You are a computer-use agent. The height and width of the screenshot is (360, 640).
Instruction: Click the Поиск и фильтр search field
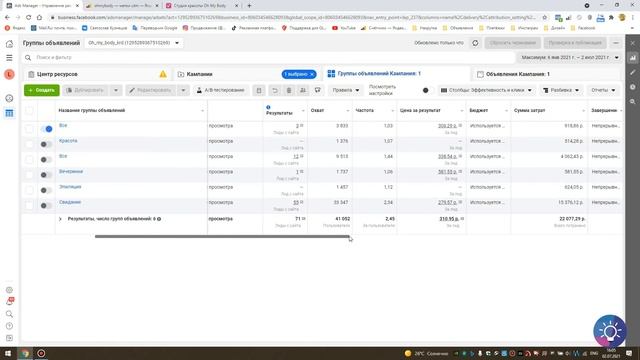269,58
